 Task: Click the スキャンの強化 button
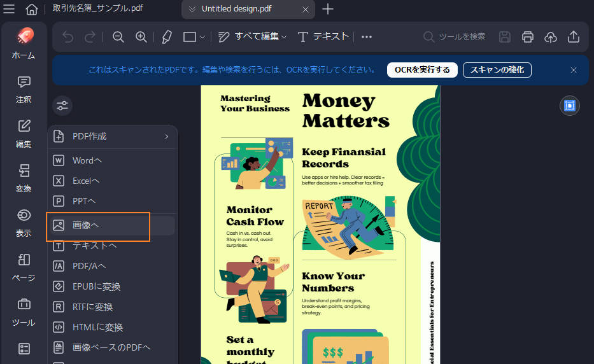(x=497, y=70)
